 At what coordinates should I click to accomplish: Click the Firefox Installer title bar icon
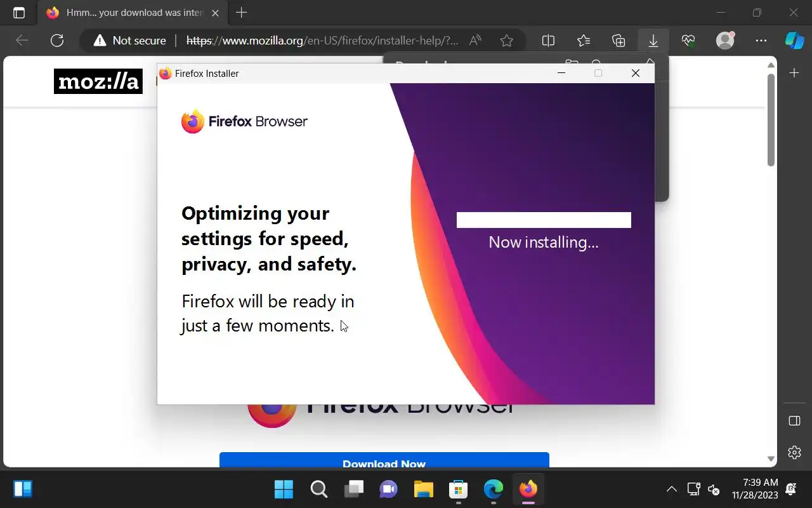pos(166,73)
